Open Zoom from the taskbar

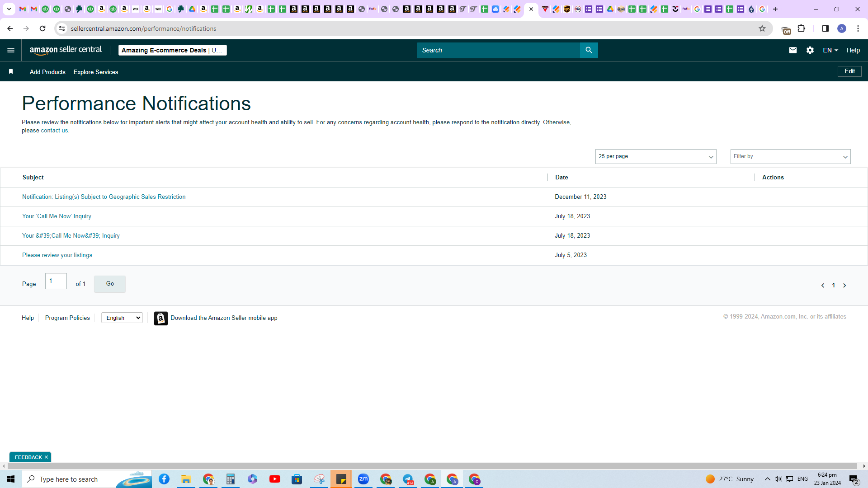tap(363, 479)
